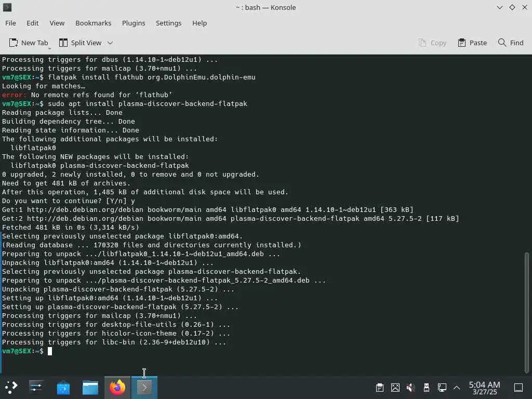Open System Settings from the taskbar
The width and height of the screenshot is (532, 399).
coord(36,387)
